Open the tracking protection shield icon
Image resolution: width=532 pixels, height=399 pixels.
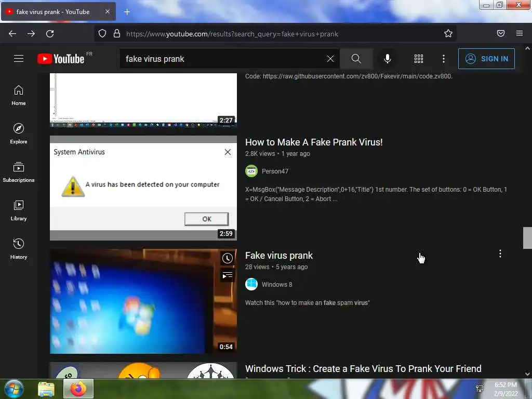point(102,33)
